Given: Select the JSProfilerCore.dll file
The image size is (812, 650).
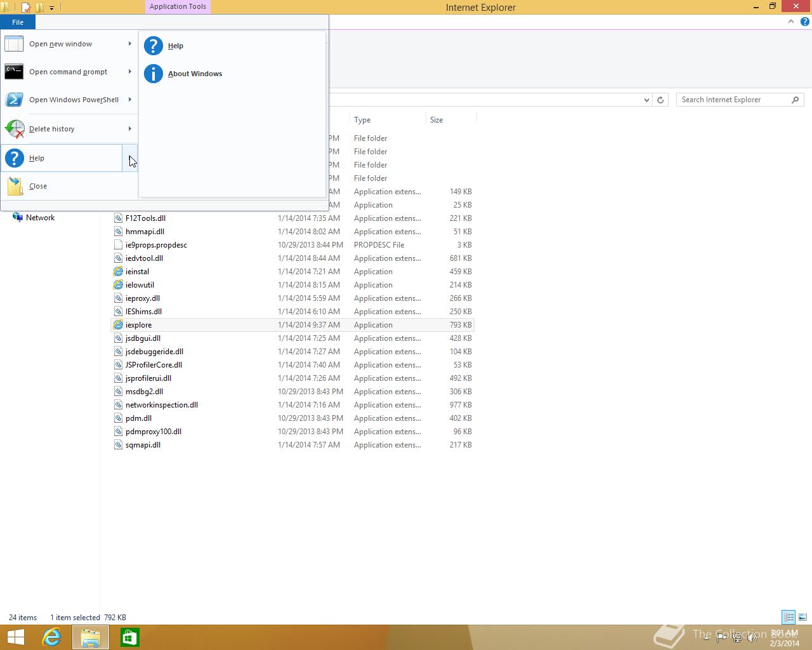Looking at the screenshot, I should pyautogui.click(x=154, y=365).
